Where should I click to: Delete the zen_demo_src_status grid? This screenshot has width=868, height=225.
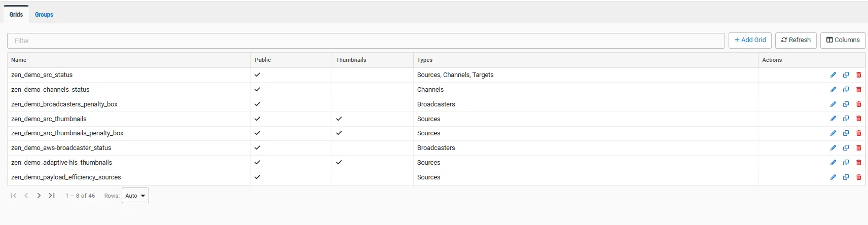click(x=858, y=75)
